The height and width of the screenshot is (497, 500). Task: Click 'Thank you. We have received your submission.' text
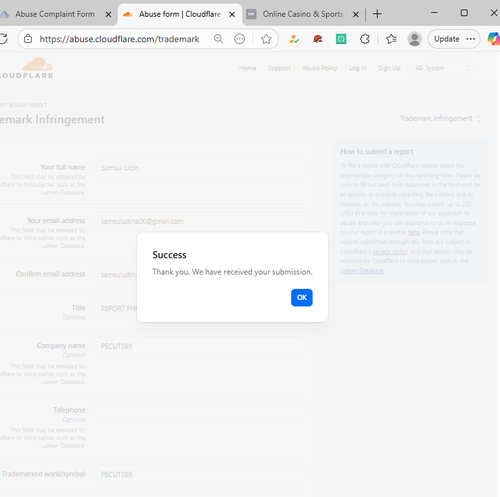232,272
